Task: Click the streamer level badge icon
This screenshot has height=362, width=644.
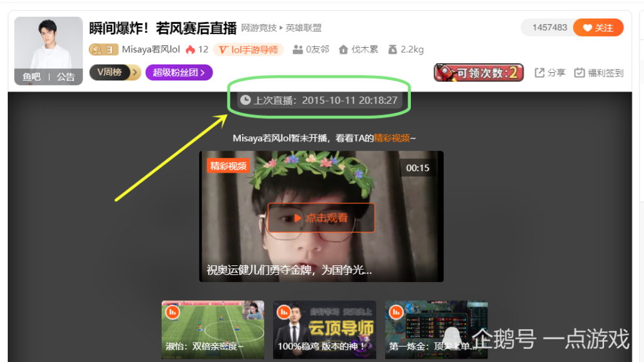Action: click(104, 50)
